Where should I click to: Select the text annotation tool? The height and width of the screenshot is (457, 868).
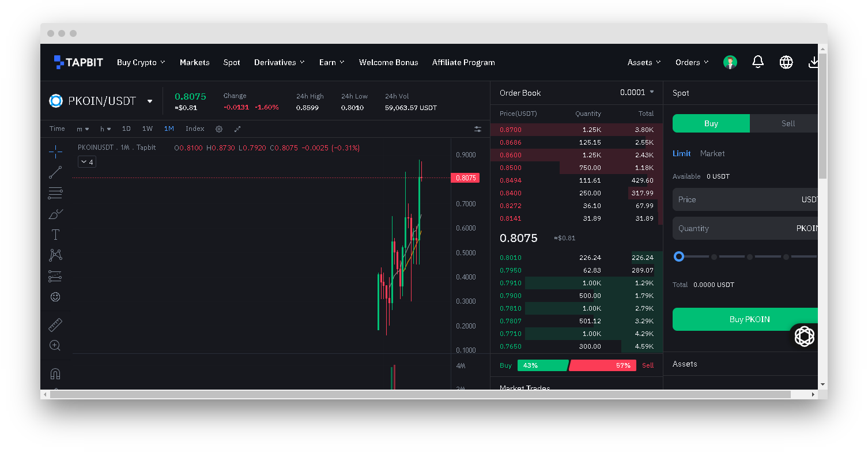coord(55,235)
